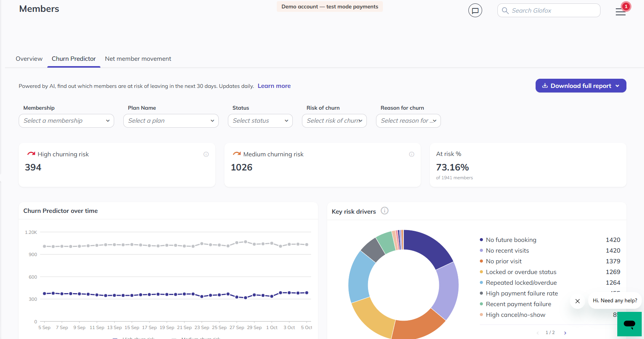Click the 'Hi. Need any help?' bubble

615,301
